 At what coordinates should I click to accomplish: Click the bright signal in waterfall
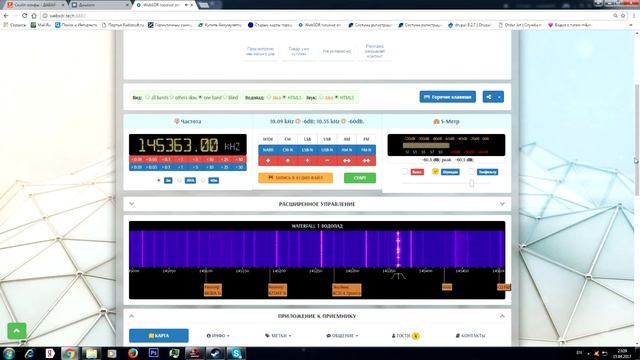point(398,249)
